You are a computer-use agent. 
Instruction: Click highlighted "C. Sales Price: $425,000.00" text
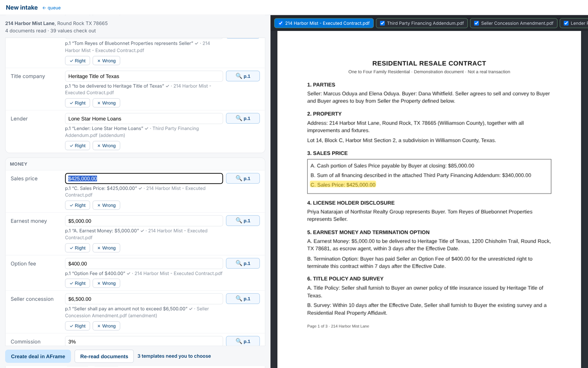pyautogui.click(x=343, y=185)
